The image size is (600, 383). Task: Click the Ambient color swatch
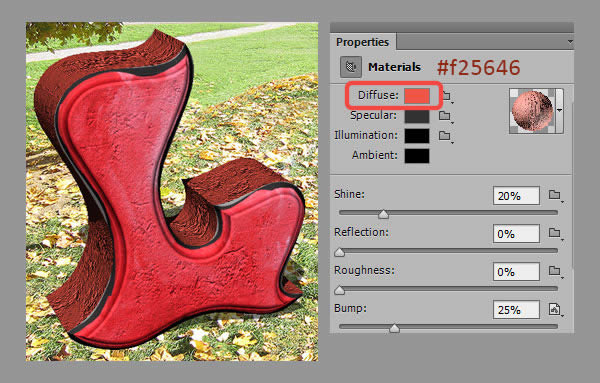417,156
